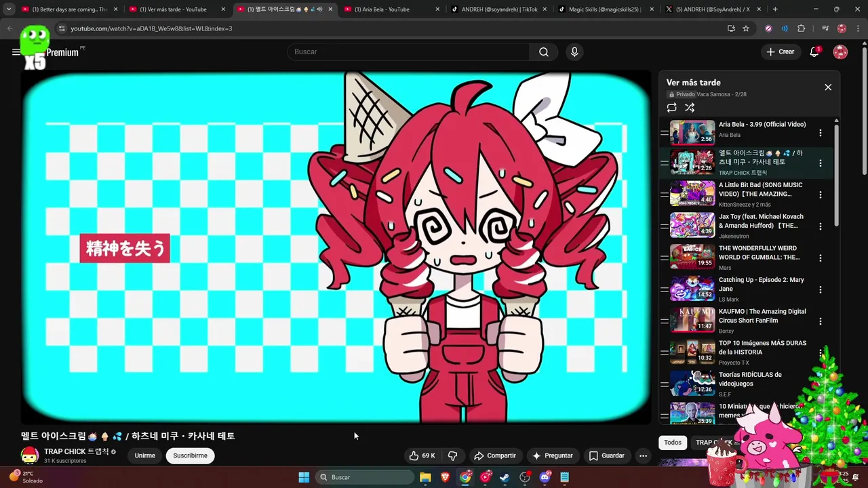Image resolution: width=868 pixels, height=488 pixels.
Task: Open options for Wonderfully Weird World of Gumball
Action: (821, 258)
